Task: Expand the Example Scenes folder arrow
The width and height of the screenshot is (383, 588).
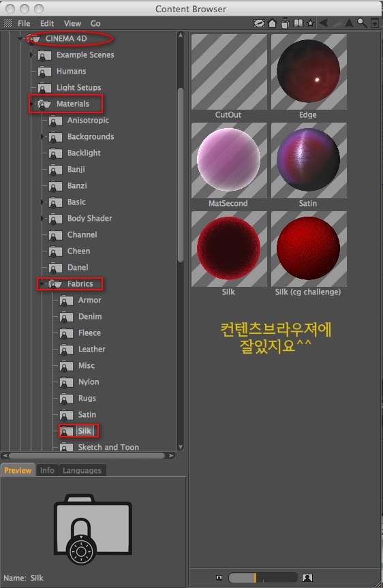Action: point(31,55)
